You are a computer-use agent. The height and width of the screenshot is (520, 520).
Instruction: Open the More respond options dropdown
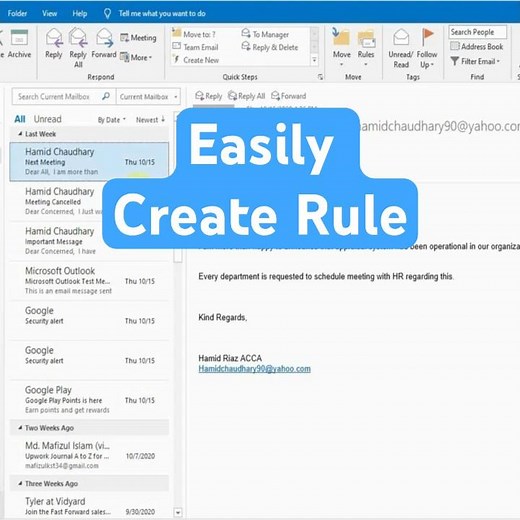[136, 57]
